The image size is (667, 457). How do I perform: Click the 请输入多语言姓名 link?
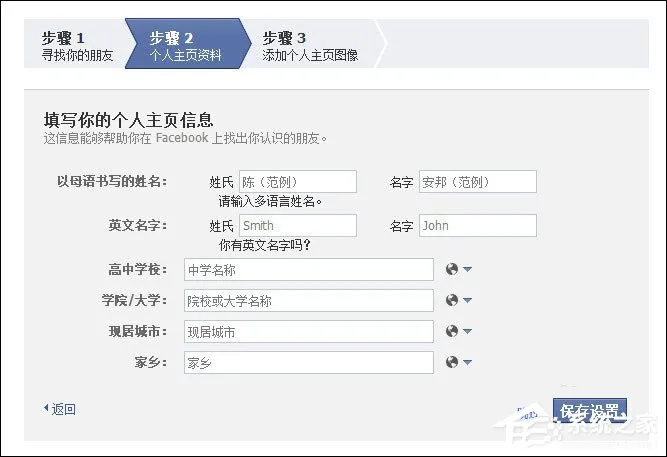click(x=270, y=201)
